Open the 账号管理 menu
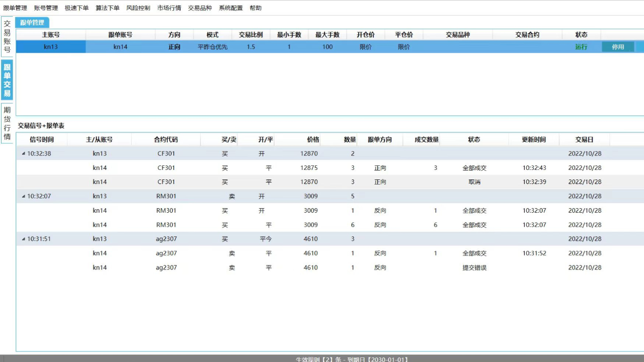Viewport: 644px width, 362px height. pos(46,8)
